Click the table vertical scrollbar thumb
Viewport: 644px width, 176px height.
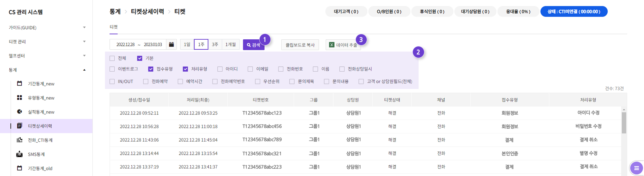tap(624, 122)
